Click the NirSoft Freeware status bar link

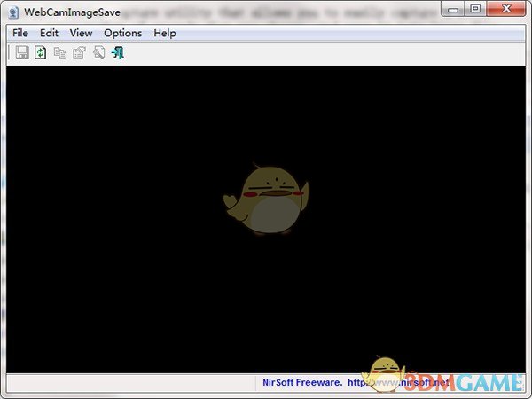356,383
